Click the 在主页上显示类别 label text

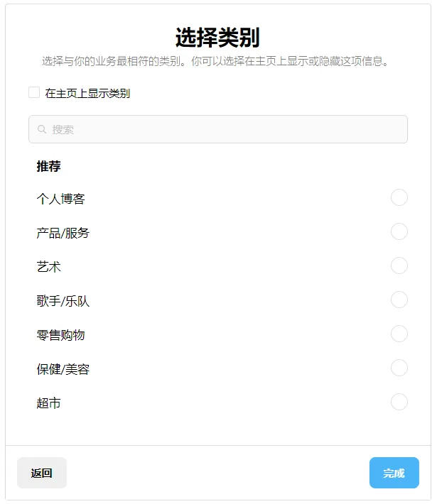click(x=87, y=93)
